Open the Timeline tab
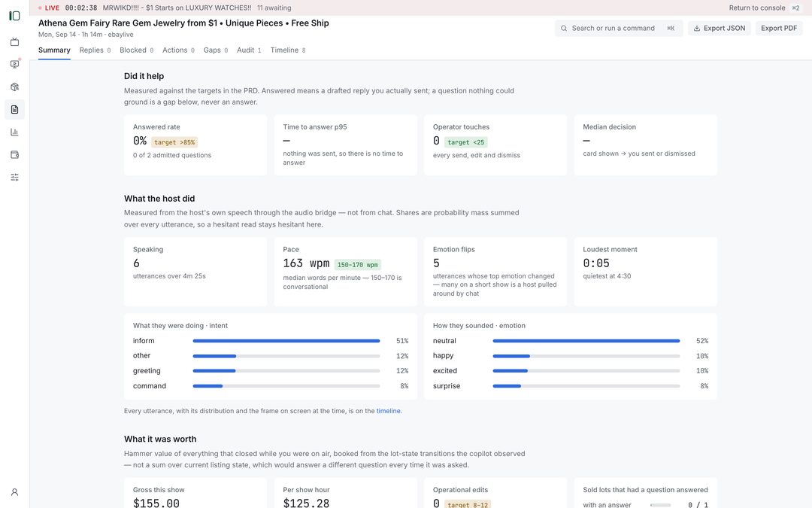812x508 pixels. click(288, 50)
